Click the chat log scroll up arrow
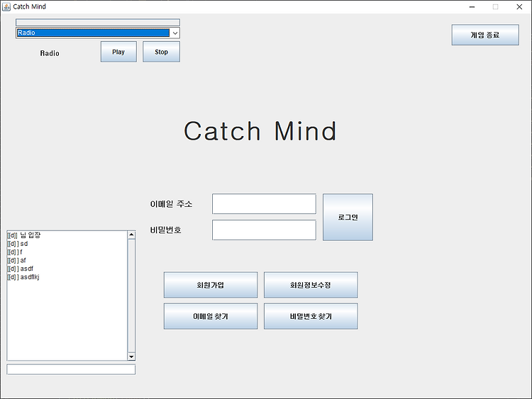532x399 pixels. point(131,235)
